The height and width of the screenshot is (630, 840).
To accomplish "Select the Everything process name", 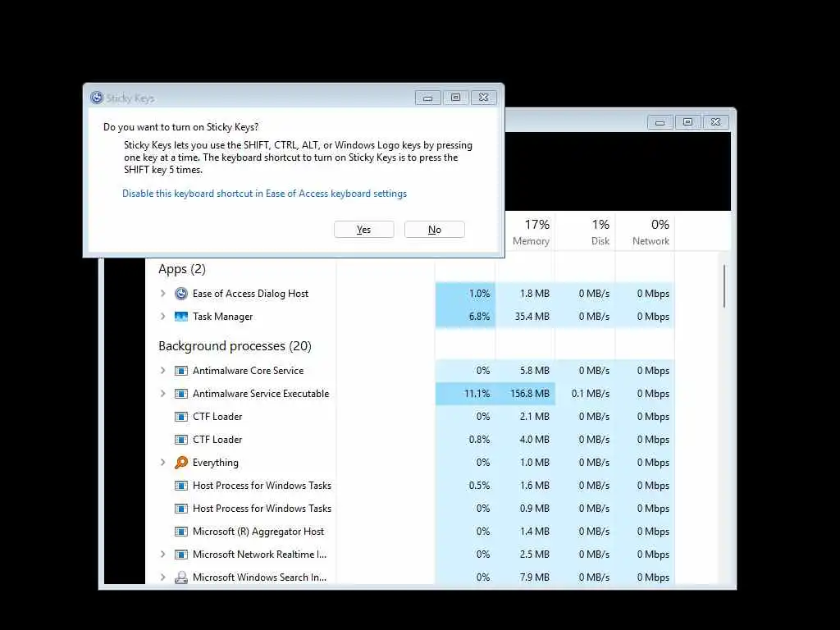I will click(x=216, y=463).
